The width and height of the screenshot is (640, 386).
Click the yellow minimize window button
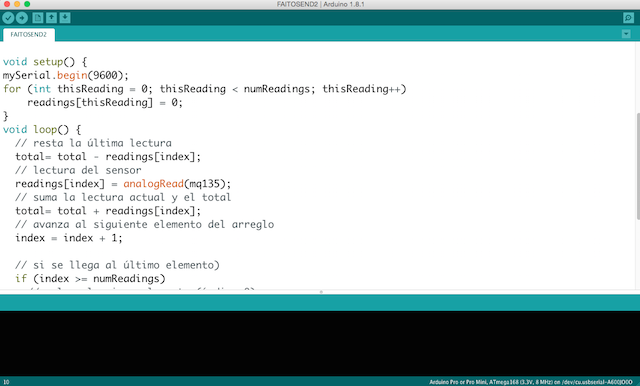pyautogui.click(x=17, y=4)
